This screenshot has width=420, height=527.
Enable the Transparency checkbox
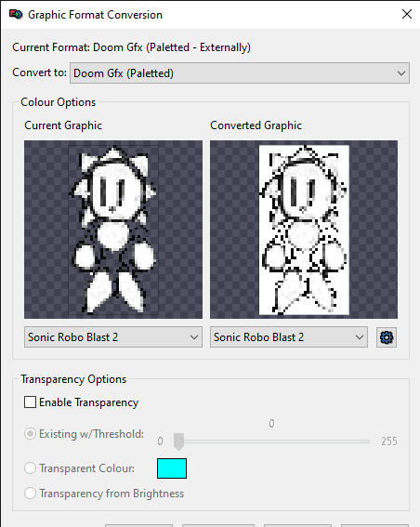(x=30, y=402)
